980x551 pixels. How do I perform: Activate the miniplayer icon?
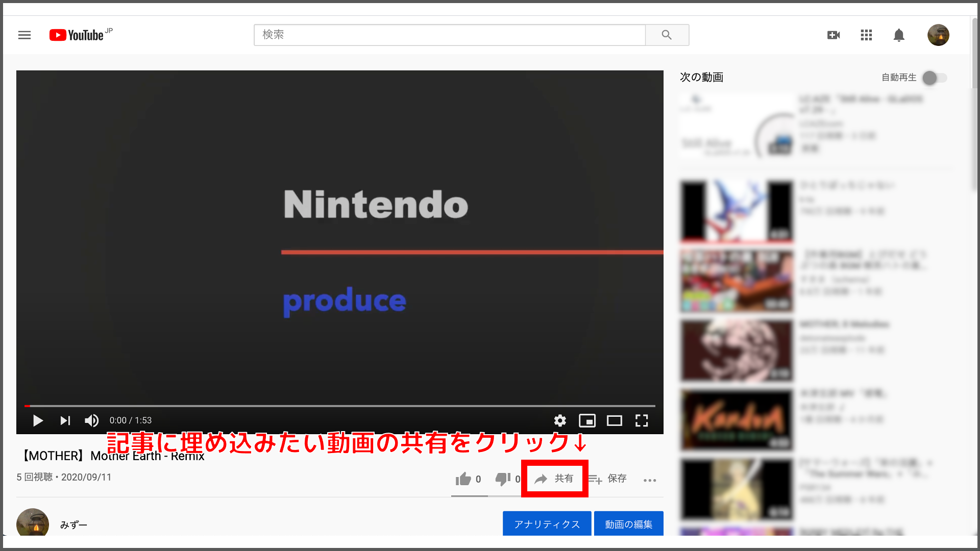[x=587, y=420]
